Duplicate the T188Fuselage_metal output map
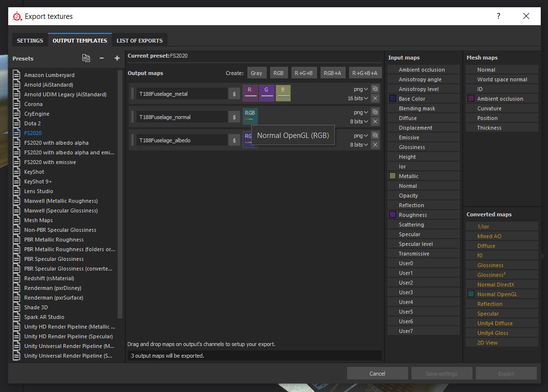Image resolution: width=548 pixels, height=392 pixels. pyautogui.click(x=375, y=89)
